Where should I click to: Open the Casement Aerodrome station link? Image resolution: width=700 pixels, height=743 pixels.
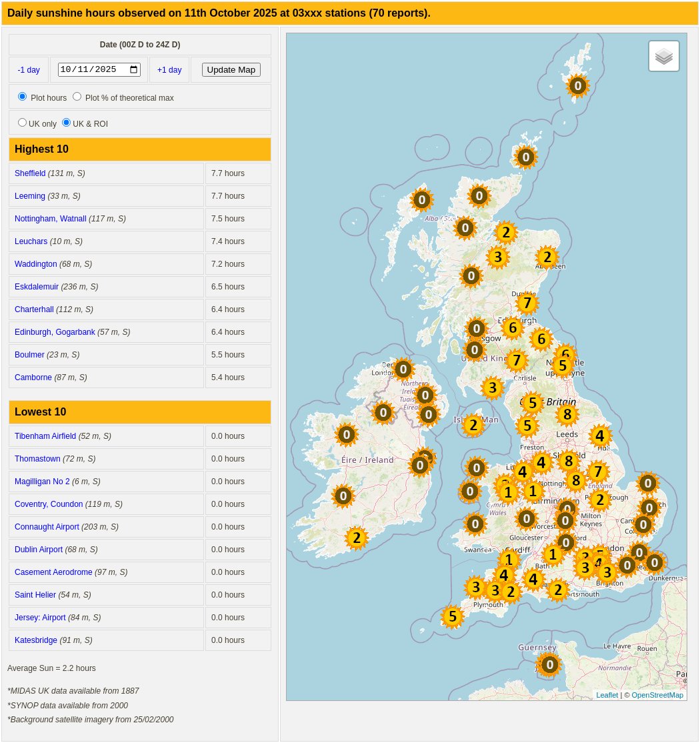click(53, 572)
